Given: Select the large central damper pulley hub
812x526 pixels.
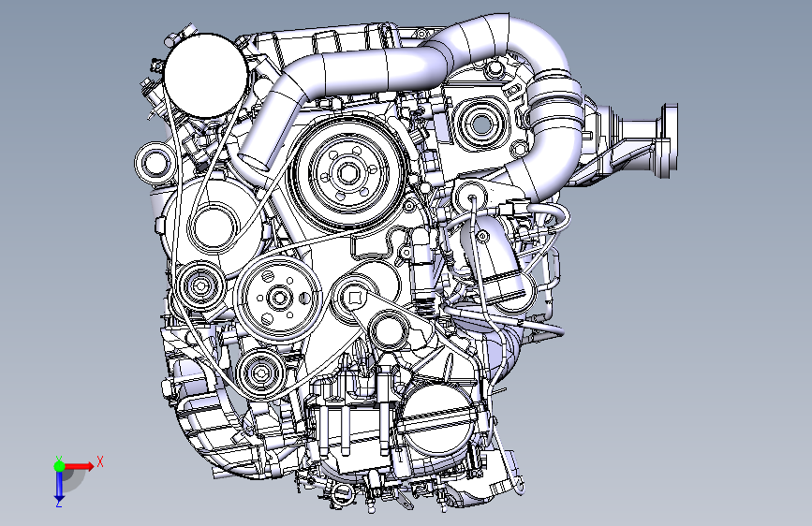Looking at the screenshot, I should pos(347,172).
